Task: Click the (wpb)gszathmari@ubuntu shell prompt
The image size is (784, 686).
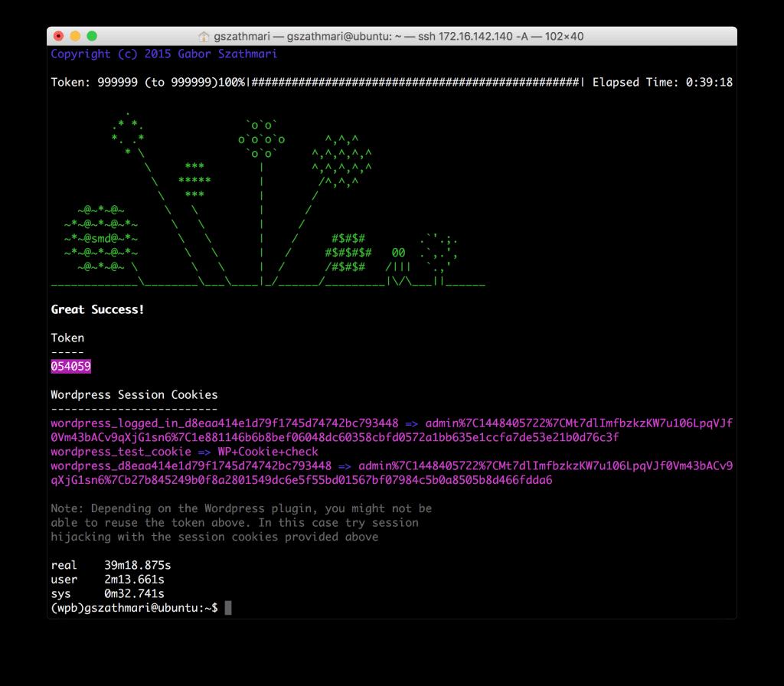Action: click(134, 608)
